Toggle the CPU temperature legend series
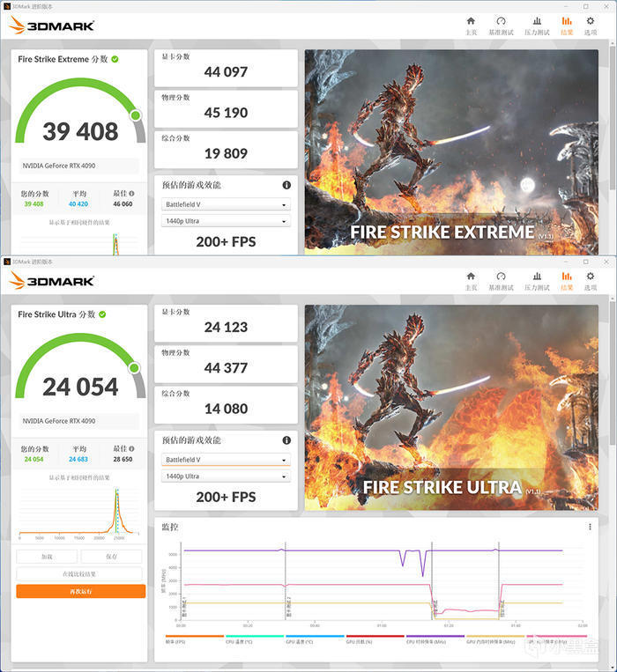The image size is (617, 672). [x=254, y=639]
